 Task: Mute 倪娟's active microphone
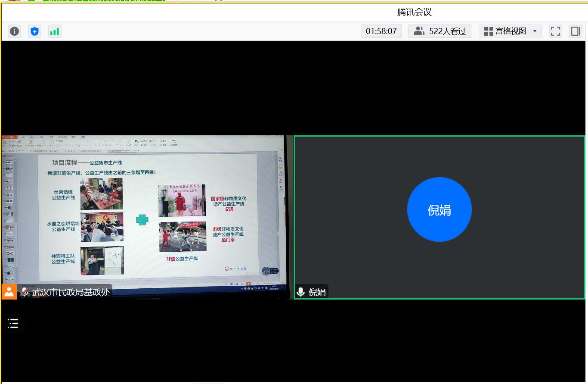[x=300, y=292]
